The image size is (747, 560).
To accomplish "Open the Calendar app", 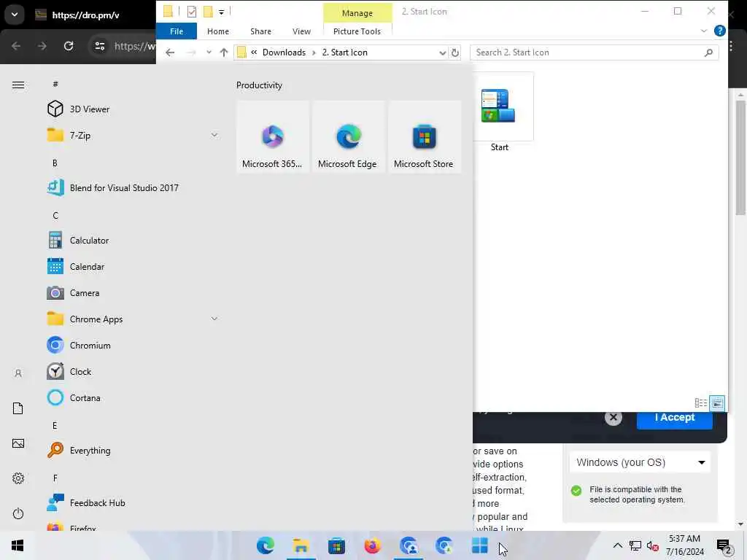I will coord(133,266).
